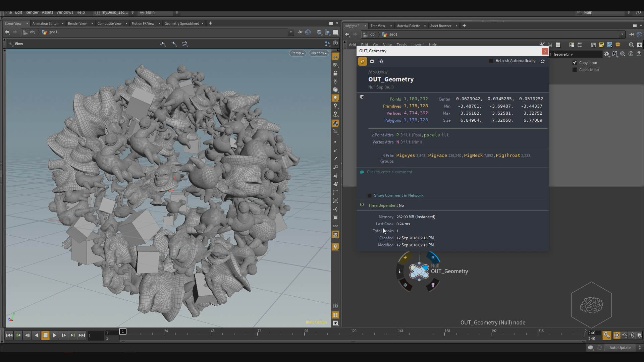Click the refresh icon in info window

542,61
